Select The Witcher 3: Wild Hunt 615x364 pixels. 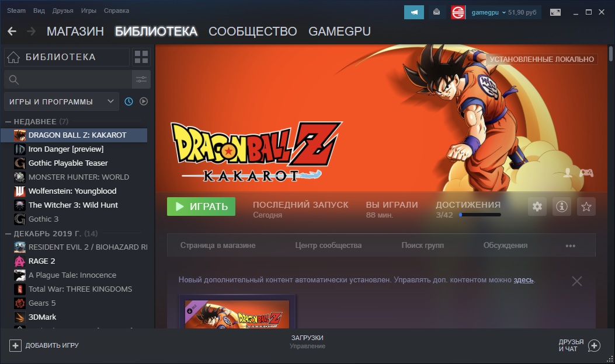click(73, 205)
